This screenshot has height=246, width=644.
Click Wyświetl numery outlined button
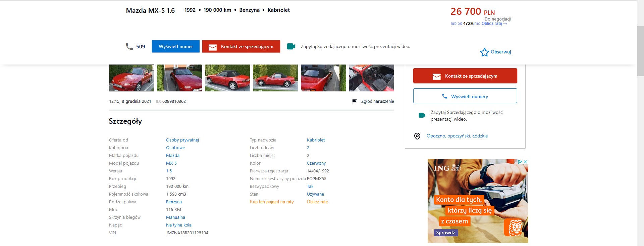465,96
